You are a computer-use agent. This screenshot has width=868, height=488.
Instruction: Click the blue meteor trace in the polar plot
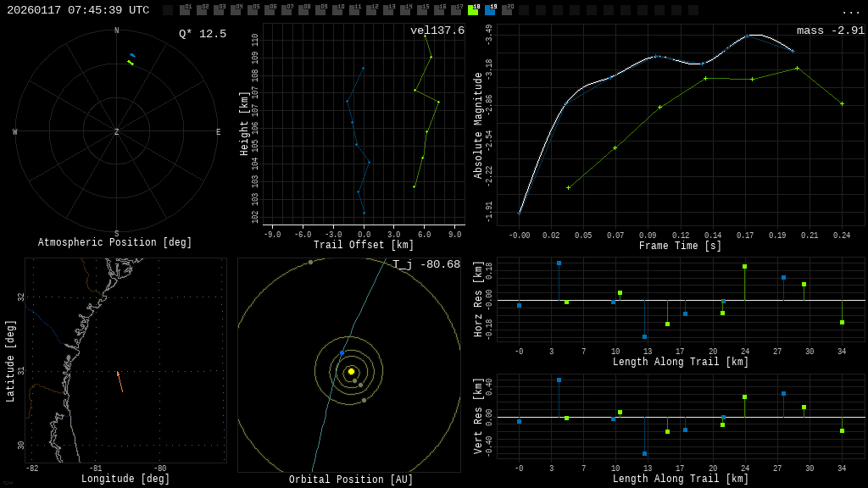132,55
